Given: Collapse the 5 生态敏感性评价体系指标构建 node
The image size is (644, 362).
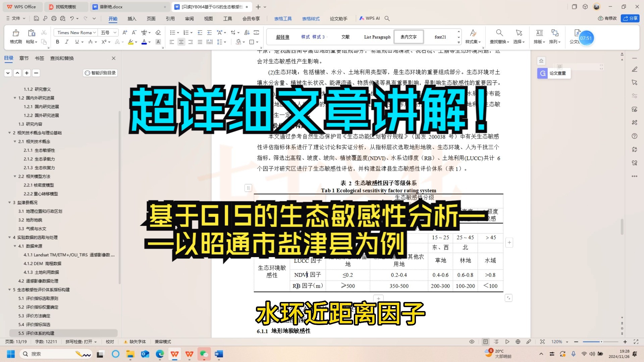Looking at the screenshot, I should pos(9,290).
